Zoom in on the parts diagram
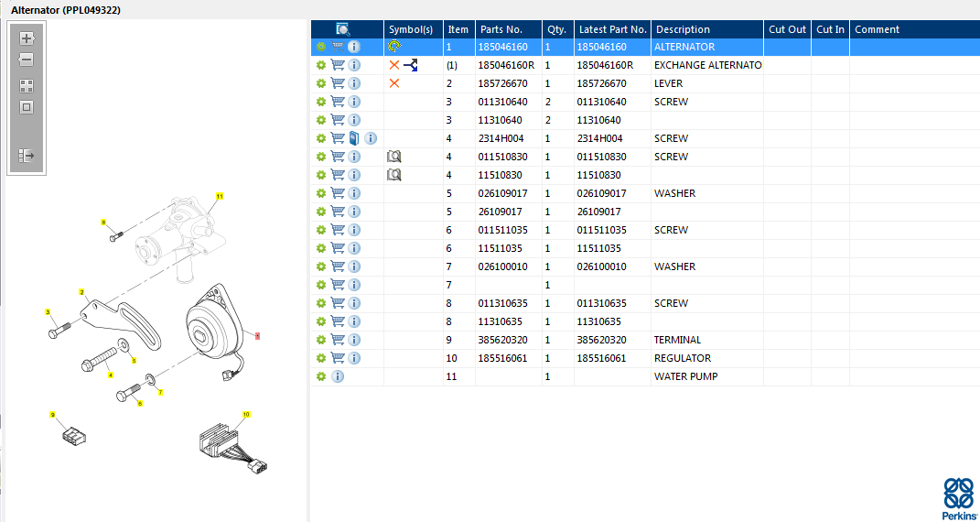Viewport: 980px width, 522px height. [27, 38]
